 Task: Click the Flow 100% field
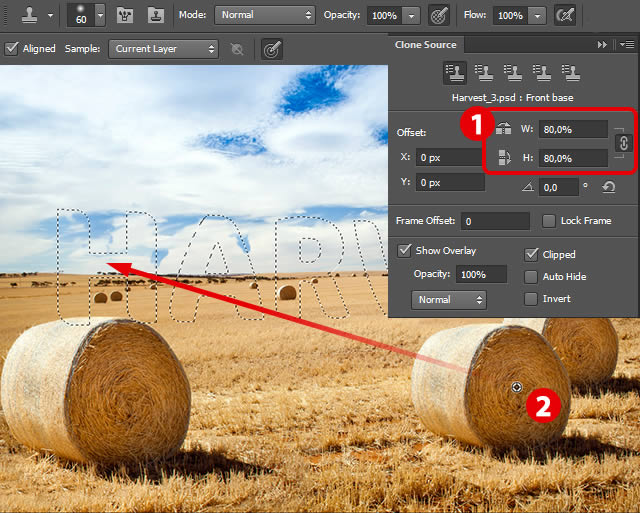click(x=510, y=16)
